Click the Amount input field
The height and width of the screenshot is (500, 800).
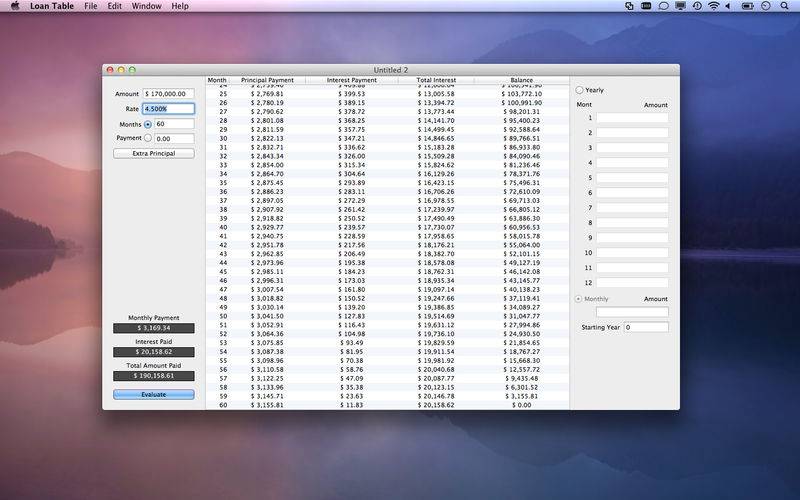coord(168,94)
